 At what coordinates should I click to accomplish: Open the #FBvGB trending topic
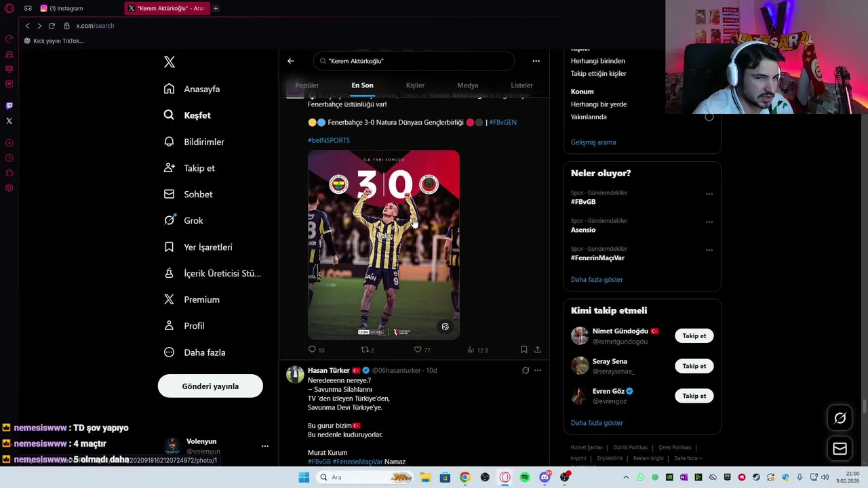[x=583, y=202]
